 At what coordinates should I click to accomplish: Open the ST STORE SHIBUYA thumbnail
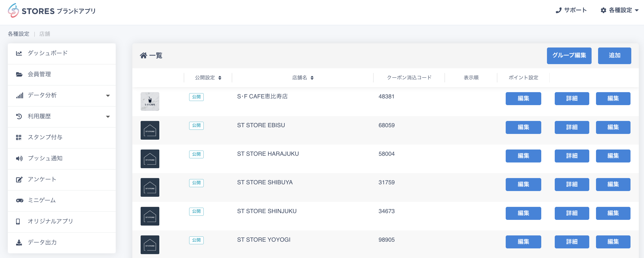coord(150,187)
